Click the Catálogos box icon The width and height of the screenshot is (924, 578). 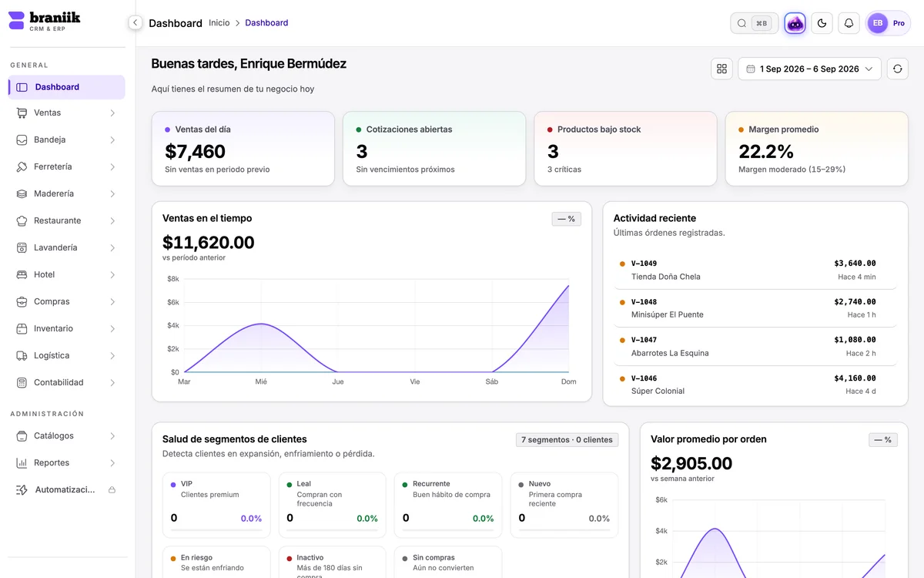pos(22,435)
